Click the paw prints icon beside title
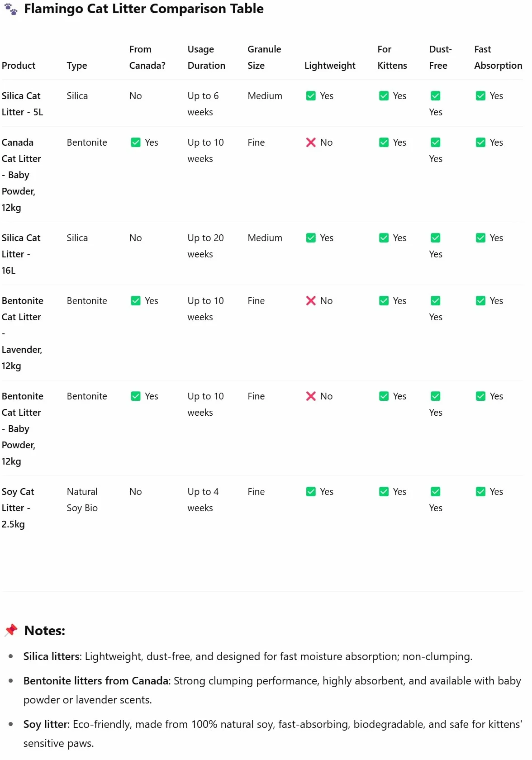This screenshot has width=532, height=760. [x=11, y=9]
